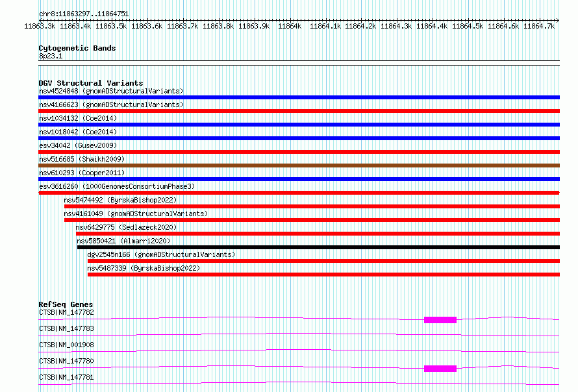Click the red bar under nsv5487339
The width and height of the screenshot is (578, 392).
[x=323, y=275]
